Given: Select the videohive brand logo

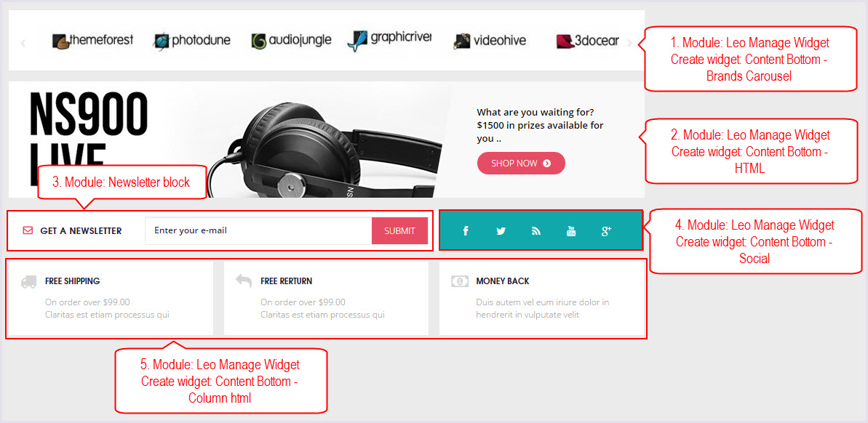Looking at the screenshot, I should click(490, 41).
